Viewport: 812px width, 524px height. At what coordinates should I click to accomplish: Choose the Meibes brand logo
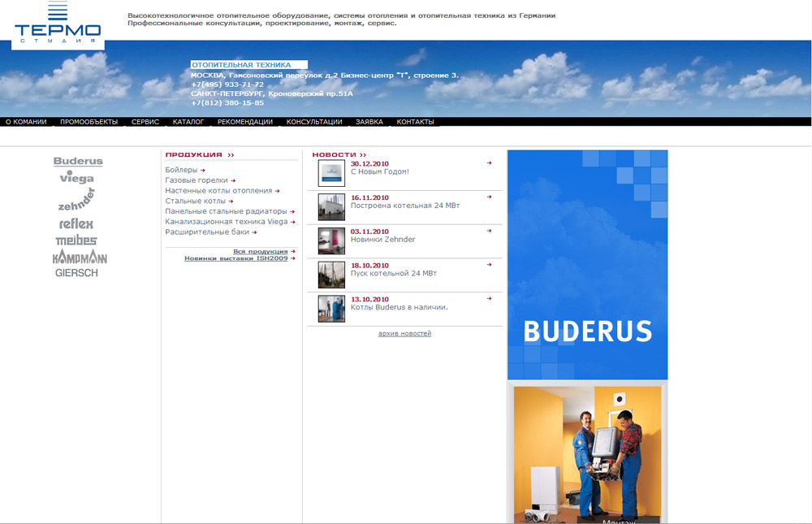(76, 240)
